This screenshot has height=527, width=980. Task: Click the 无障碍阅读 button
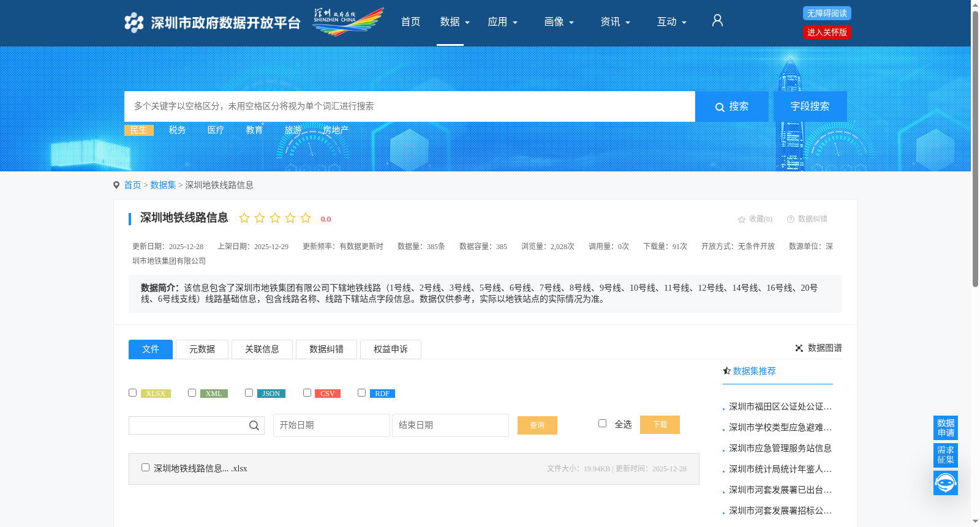[x=827, y=13]
